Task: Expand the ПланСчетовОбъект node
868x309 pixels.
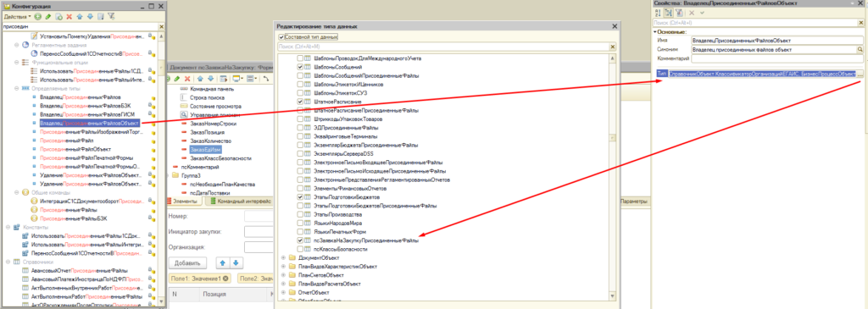Action: (283, 275)
